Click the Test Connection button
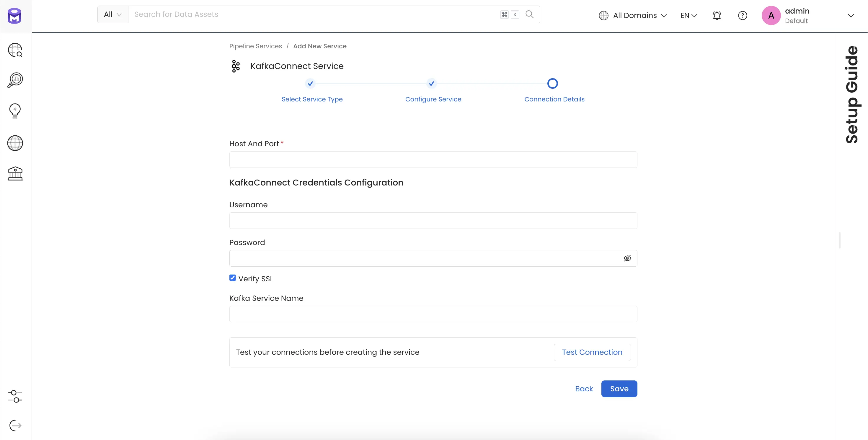The width and height of the screenshot is (868, 440). [592, 352]
